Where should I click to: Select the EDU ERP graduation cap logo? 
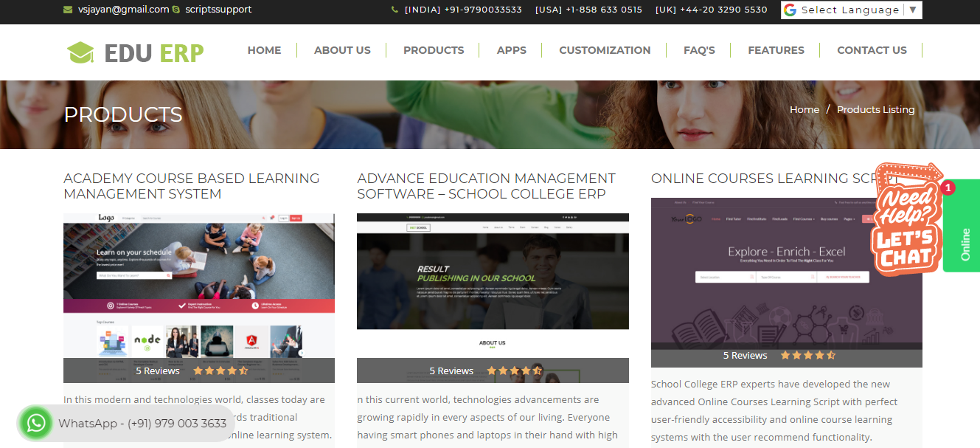pos(81,51)
